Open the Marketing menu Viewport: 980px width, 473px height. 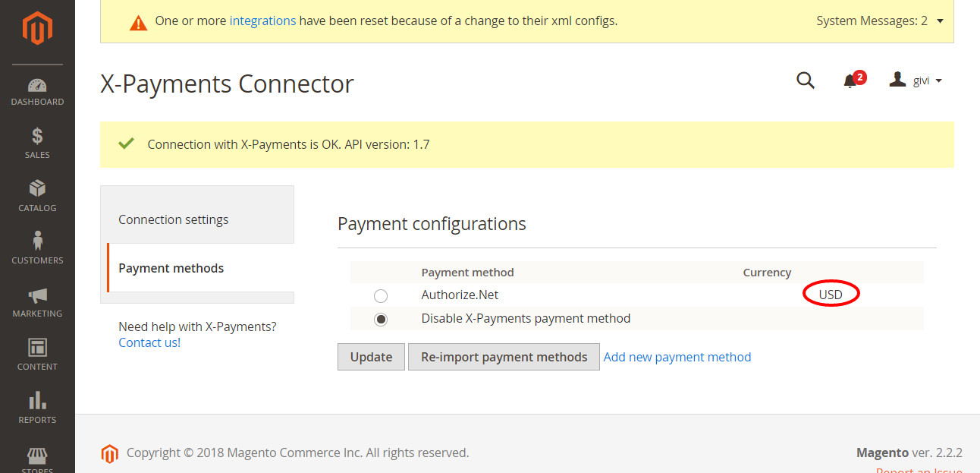pos(37,301)
